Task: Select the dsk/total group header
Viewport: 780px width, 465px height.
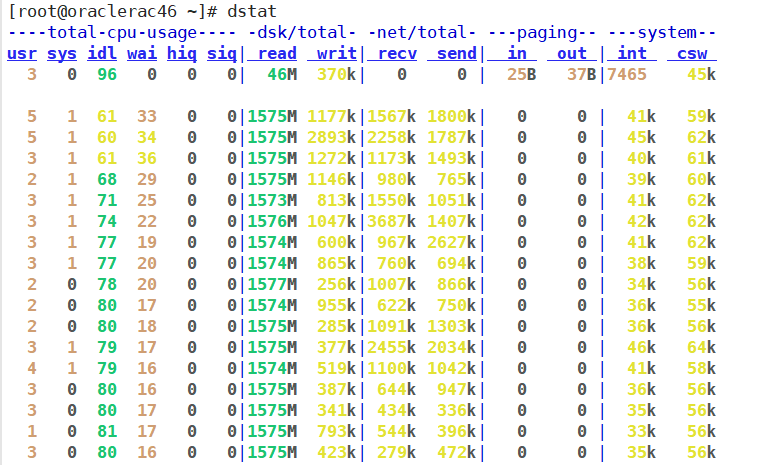Action: [x=302, y=32]
